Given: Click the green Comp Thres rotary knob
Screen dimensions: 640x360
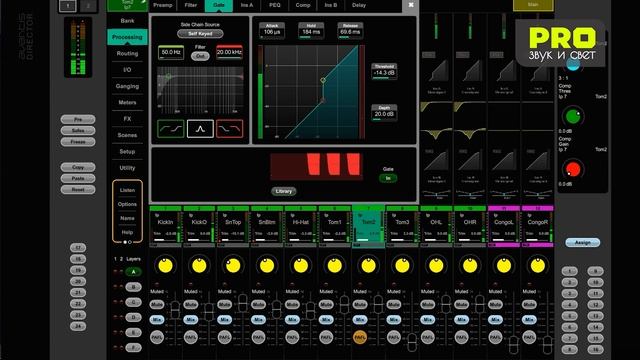Looking at the screenshot, I should point(573,117).
